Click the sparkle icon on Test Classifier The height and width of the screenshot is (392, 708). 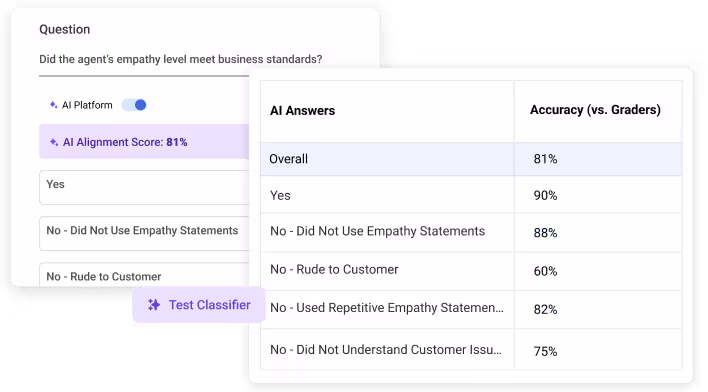point(154,305)
